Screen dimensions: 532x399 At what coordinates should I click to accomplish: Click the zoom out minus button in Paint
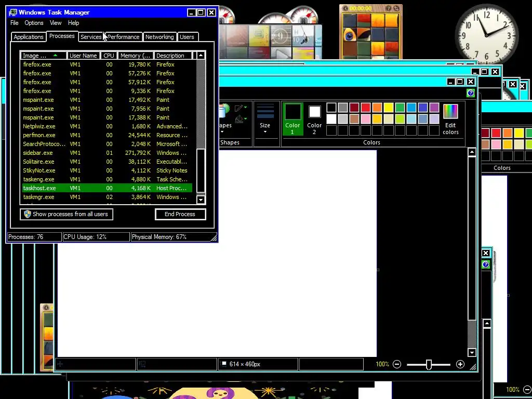click(396, 364)
